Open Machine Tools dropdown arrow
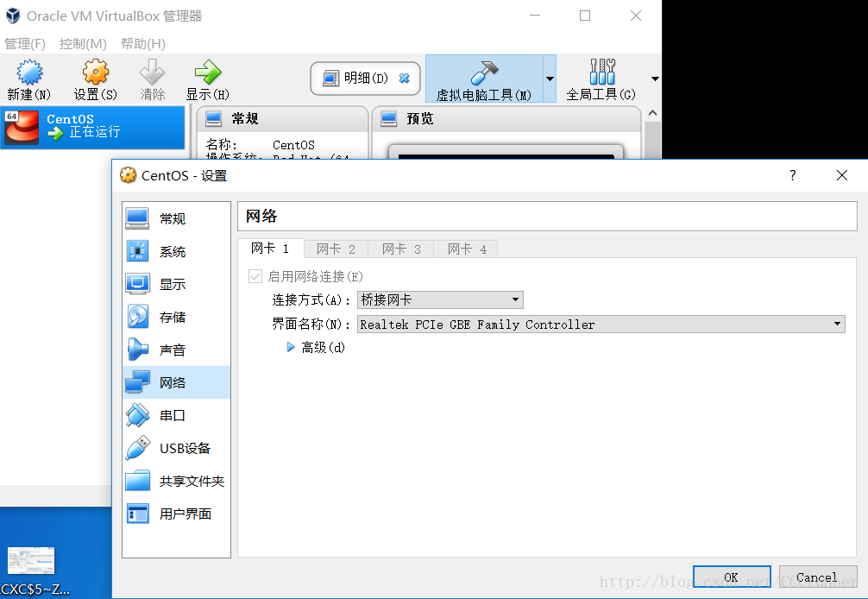 (x=550, y=79)
